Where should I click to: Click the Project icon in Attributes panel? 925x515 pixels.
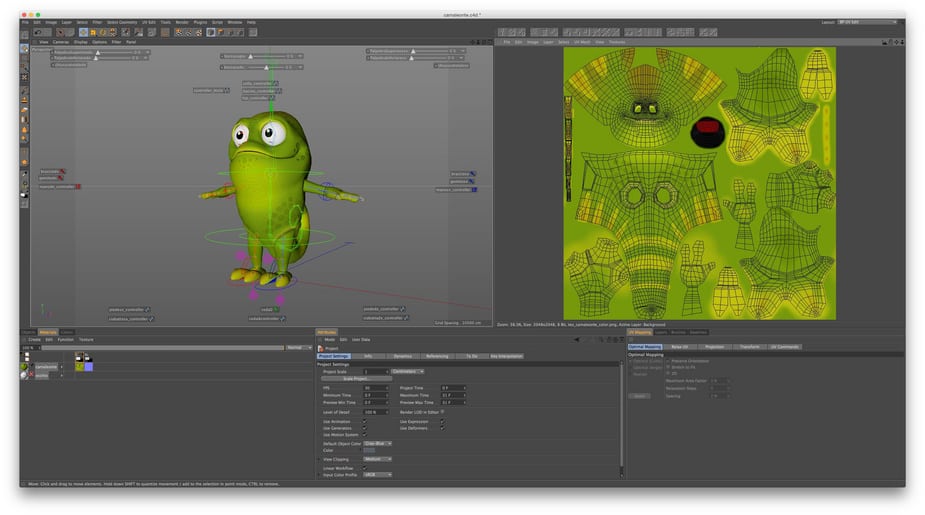(320, 349)
